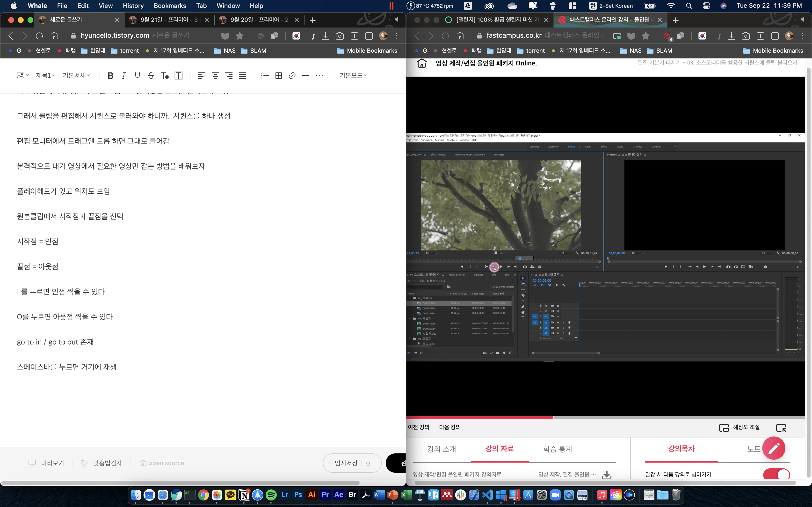Open the 기본모드 editor mode dropdown

(353, 75)
